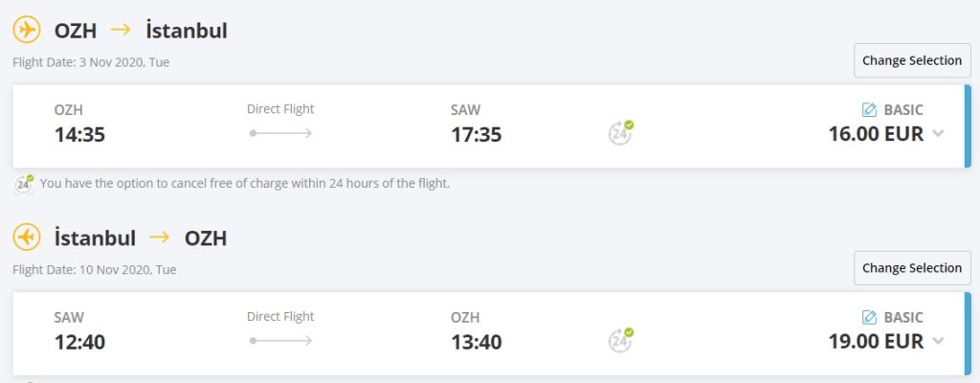This screenshot has width=980, height=383.
Task: Click the blue bar on the outbound flight card
Action: tap(968, 126)
